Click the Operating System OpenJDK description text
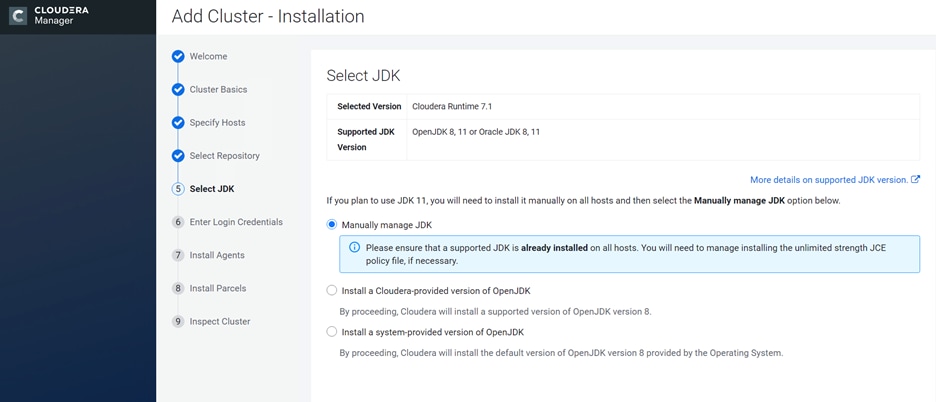Image resolution: width=936 pixels, height=402 pixels. point(561,353)
